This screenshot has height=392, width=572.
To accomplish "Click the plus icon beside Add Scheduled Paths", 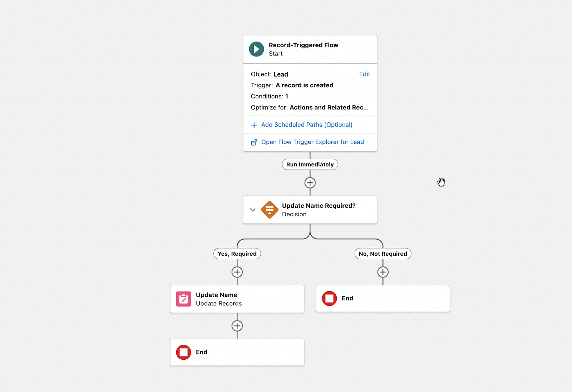I will click(x=254, y=125).
